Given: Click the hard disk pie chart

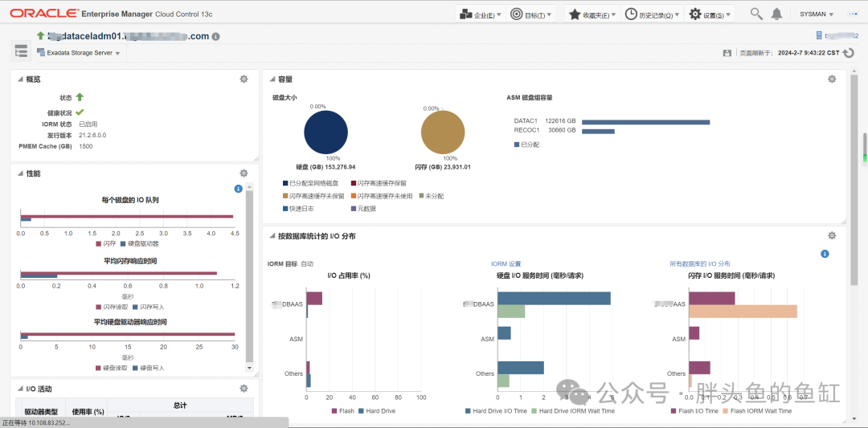Looking at the screenshot, I should [x=325, y=132].
